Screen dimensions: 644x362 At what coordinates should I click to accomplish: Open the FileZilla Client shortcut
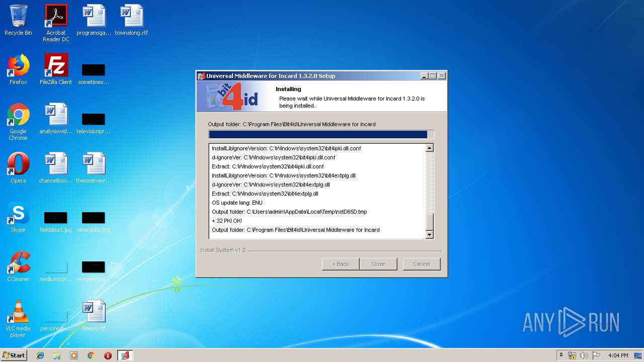point(56,69)
